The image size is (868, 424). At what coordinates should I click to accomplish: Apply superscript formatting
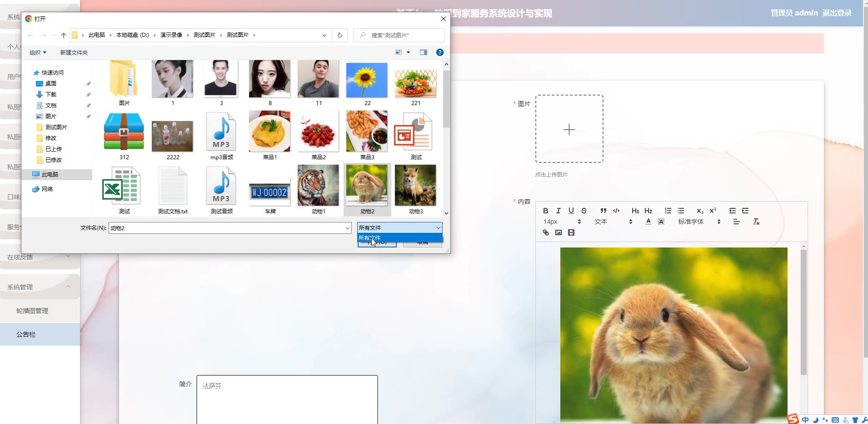[713, 211]
